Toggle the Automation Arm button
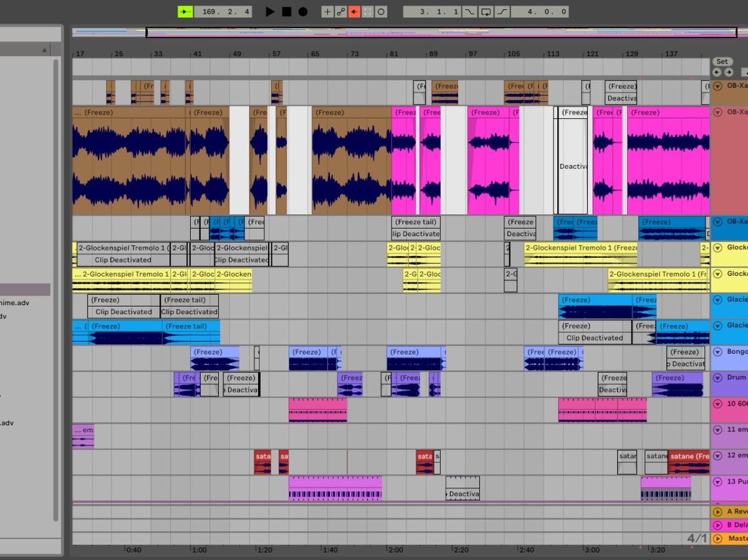 [x=341, y=12]
